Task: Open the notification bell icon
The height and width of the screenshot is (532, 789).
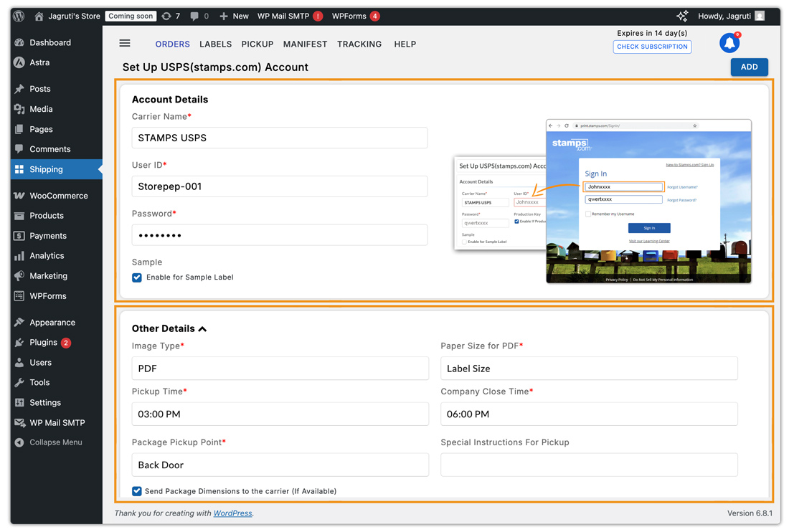Action: 729,43
